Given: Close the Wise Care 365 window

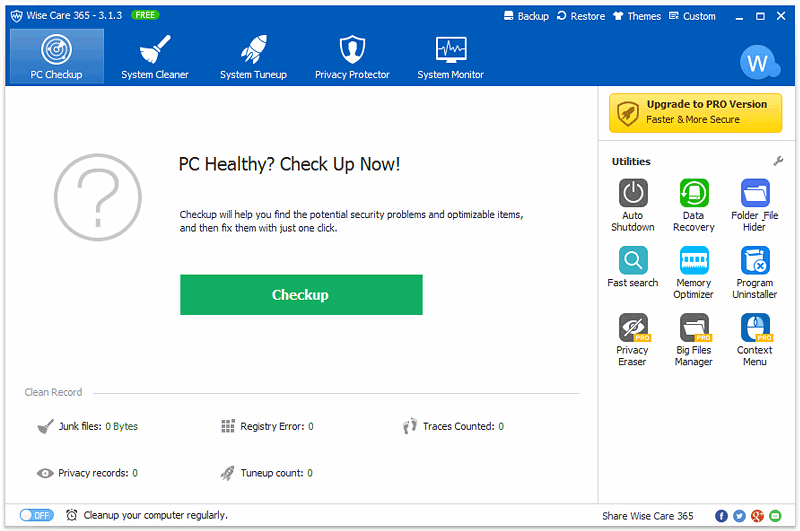Looking at the screenshot, I should point(781,16).
